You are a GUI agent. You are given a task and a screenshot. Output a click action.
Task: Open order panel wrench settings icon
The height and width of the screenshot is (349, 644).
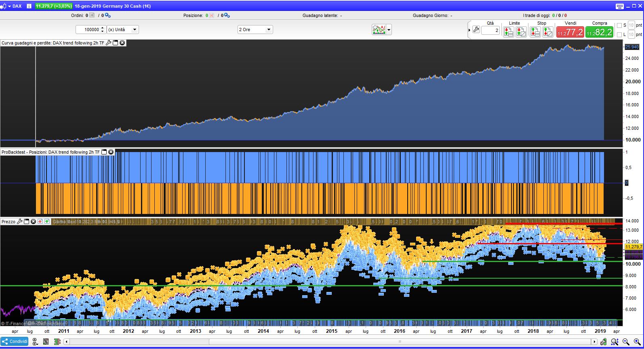(x=476, y=30)
